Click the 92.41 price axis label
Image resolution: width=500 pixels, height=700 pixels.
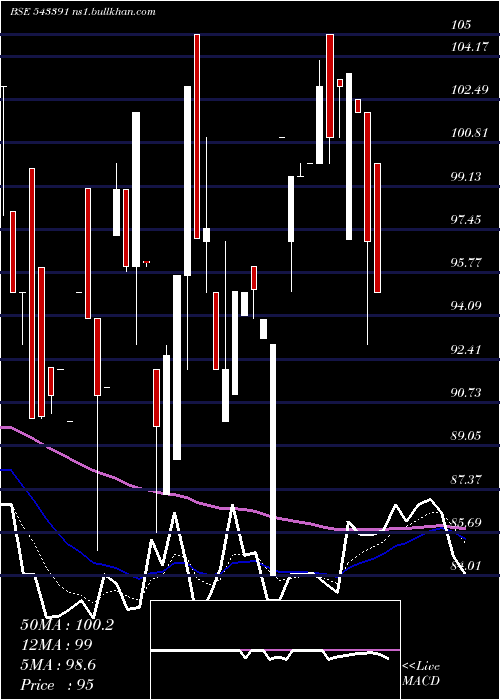pos(467,349)
